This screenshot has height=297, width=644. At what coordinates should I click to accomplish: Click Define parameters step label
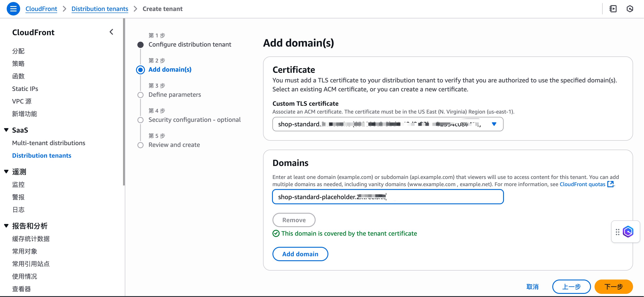pyautogui.click(x=174, y=95)
